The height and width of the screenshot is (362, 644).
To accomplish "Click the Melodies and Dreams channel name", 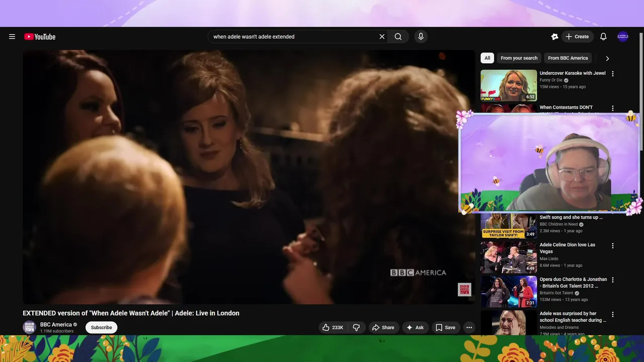I will (559, 327).
